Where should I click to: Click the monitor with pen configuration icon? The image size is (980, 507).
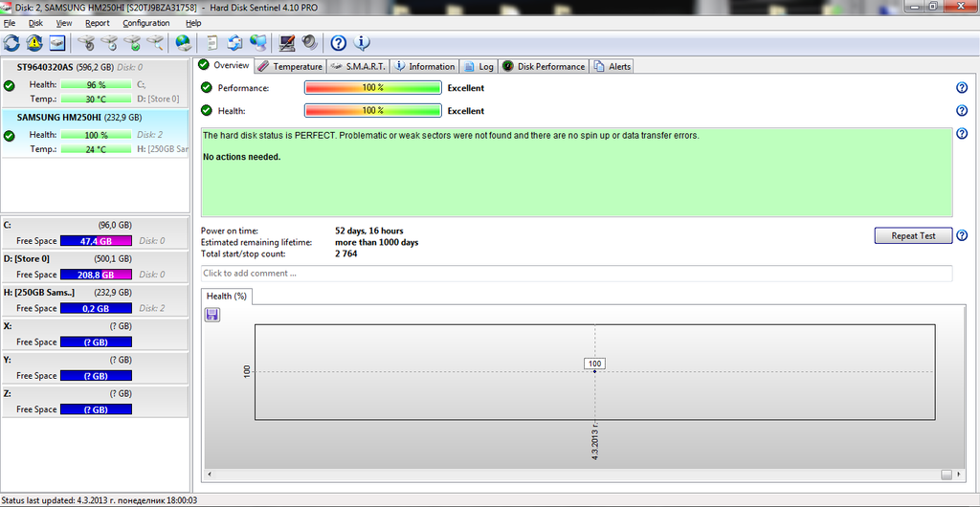(287, 42)
